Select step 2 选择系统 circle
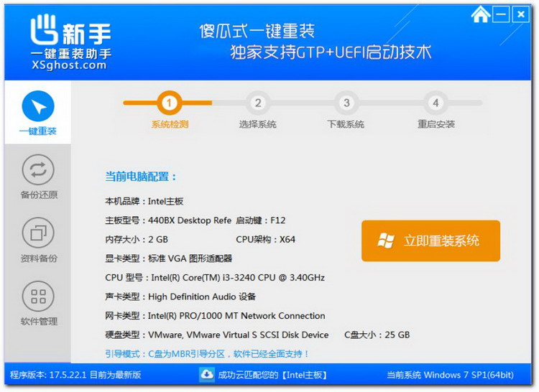 pos(258,103)
